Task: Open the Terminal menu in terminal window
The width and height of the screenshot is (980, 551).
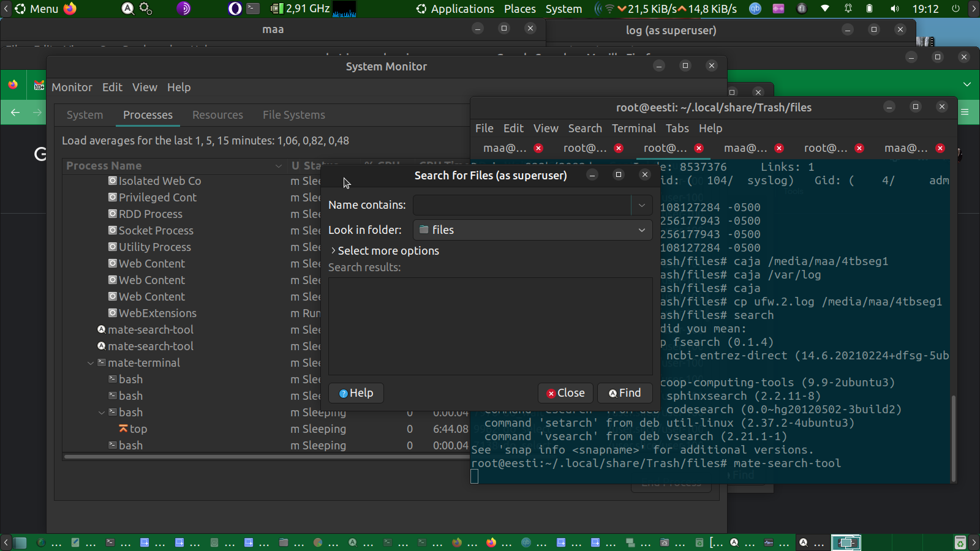Action: (x=633, y=129)
